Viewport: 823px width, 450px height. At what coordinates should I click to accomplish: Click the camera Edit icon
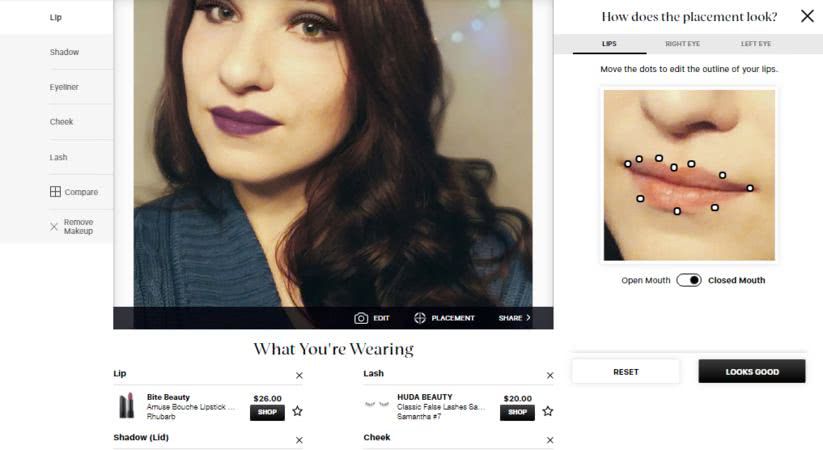[x=361, y=318]
